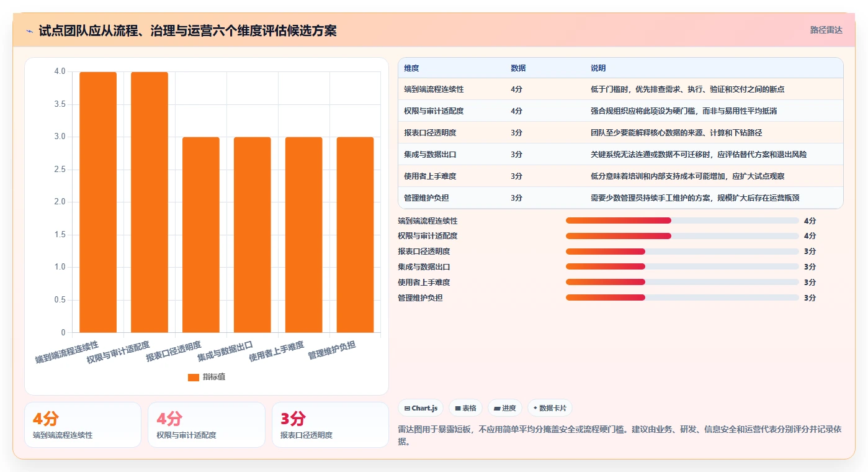Select the 表格 chip
Viewport: 868px width, 472px height.
[465, 408]
